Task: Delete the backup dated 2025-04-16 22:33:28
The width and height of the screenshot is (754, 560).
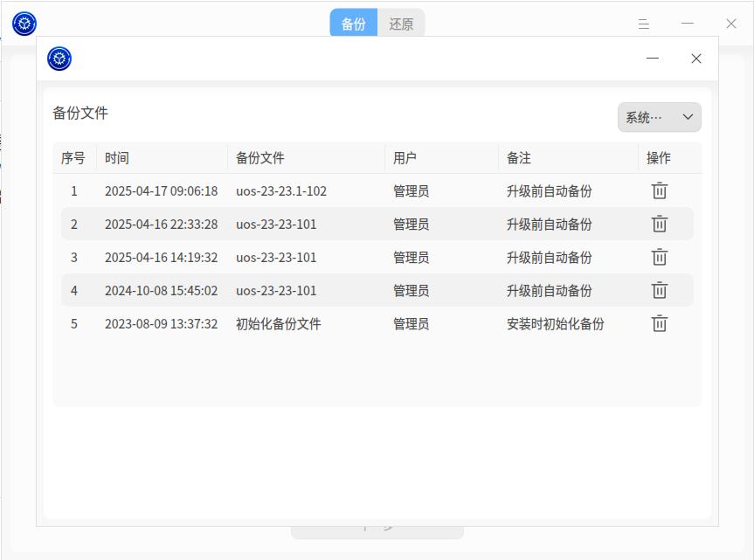Action: pyautogui.click(x=660, y=224)
